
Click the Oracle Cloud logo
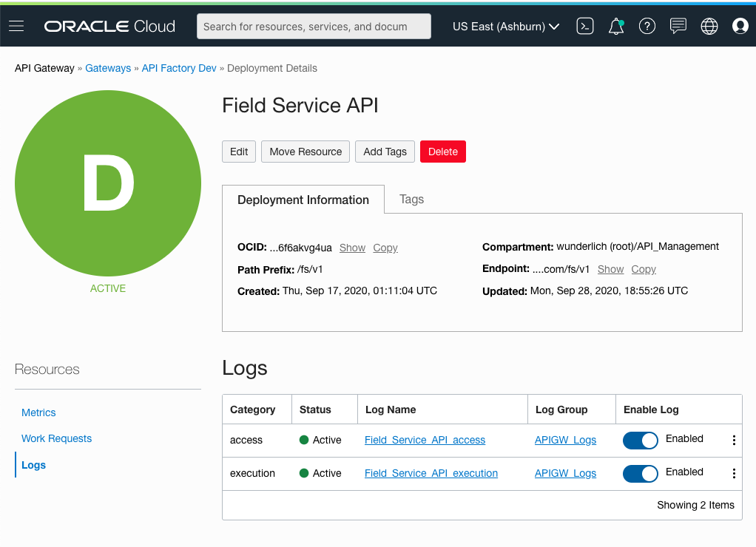click(109, 26)
